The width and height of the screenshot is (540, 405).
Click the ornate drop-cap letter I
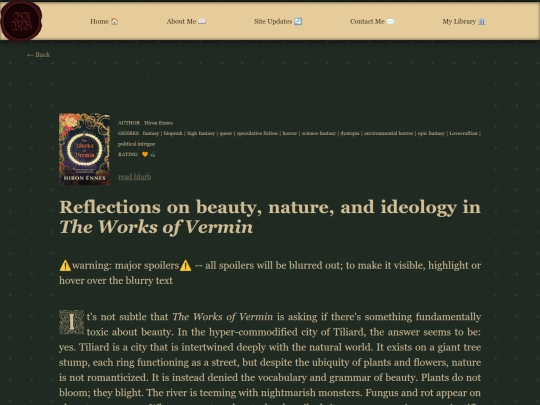tap(71, 322)
